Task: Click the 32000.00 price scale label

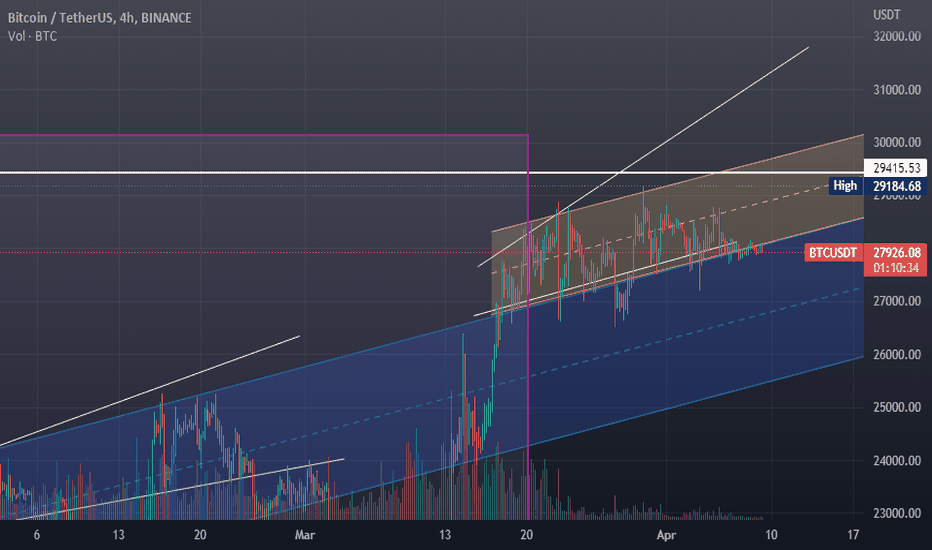Action: (x=896, y=36)
